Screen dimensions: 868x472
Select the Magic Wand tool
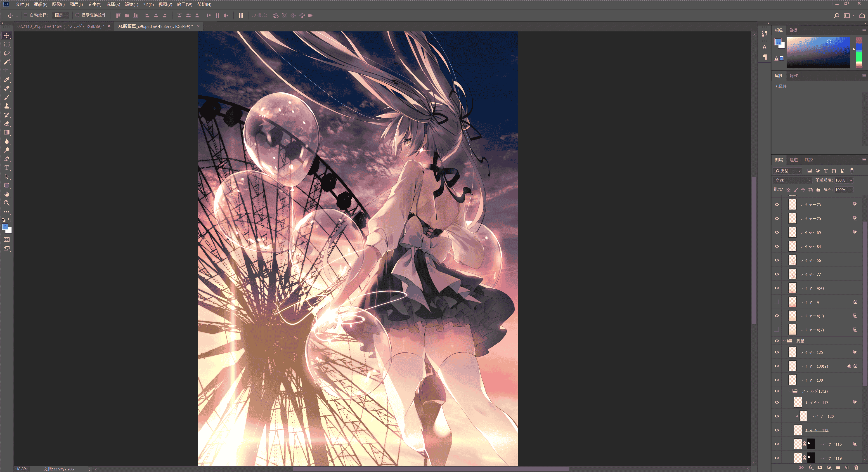[x=7, y=62]
